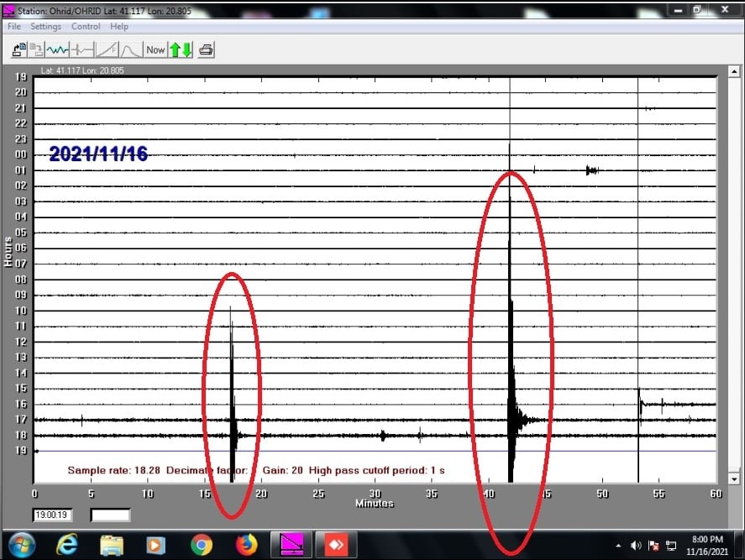Click the empty box beside time field
This screenshot has width=745, height=560.
[110, 515]
